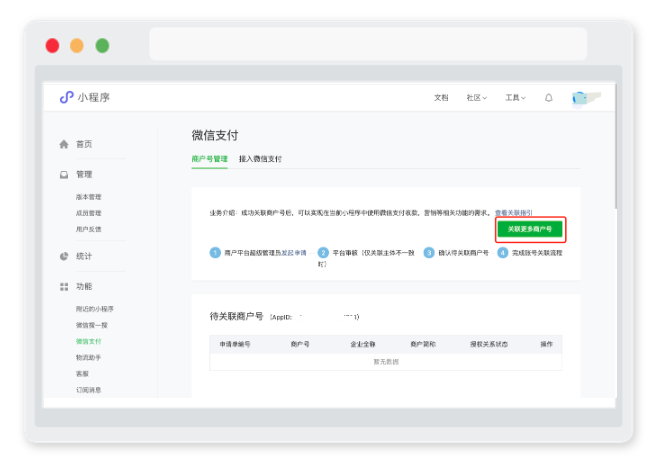The width and height of the screenshot is (666, 469).
Task: Click step 4 完成账号关联流程 text
Action: coord(537,253)
